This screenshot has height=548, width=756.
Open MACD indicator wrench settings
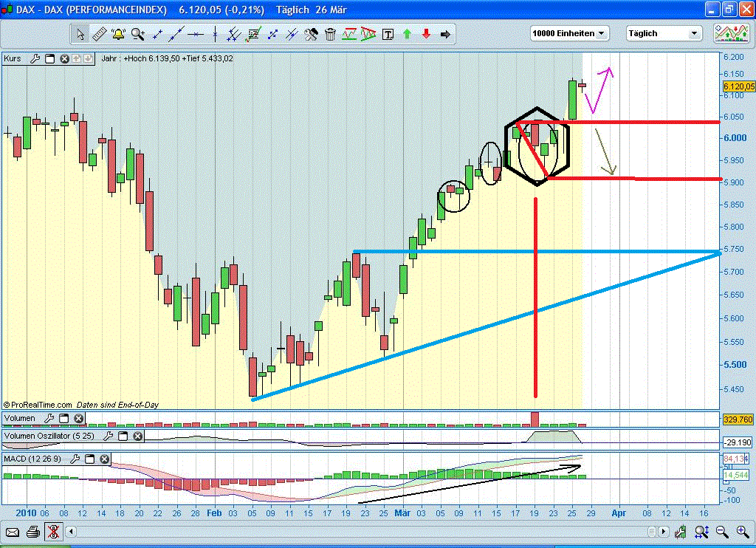point(75,459)
